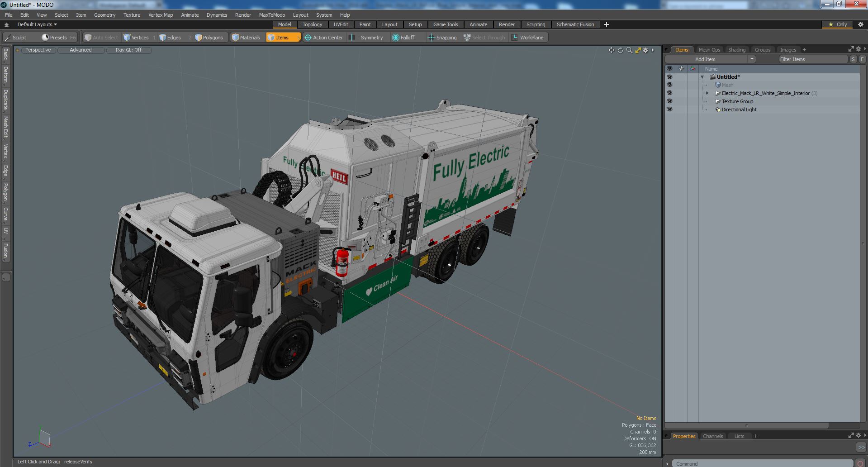Click the visibility column header eye

(x=669, y=69)
